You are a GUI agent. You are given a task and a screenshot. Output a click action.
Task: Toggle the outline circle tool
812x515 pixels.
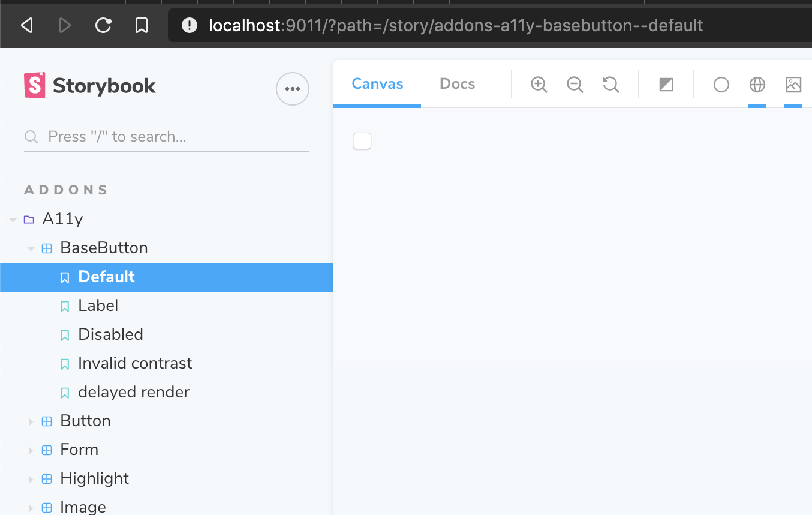pyautogui.click(x=721, y=84)
